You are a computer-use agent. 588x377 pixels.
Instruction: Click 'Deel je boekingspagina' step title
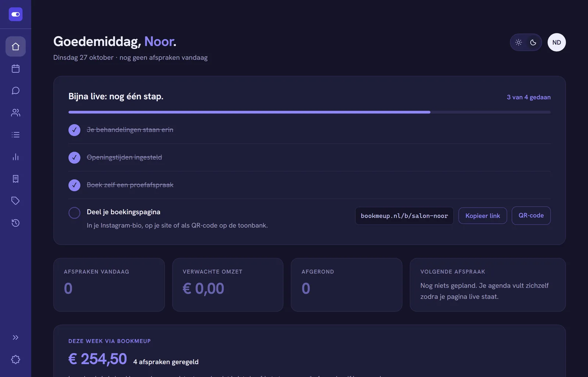click(123, 212)
